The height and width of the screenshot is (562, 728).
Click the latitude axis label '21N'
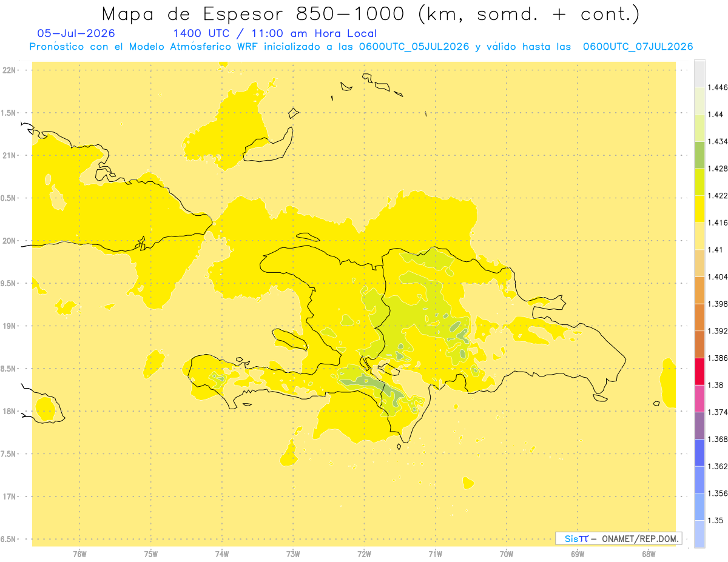tap(10, 156)
